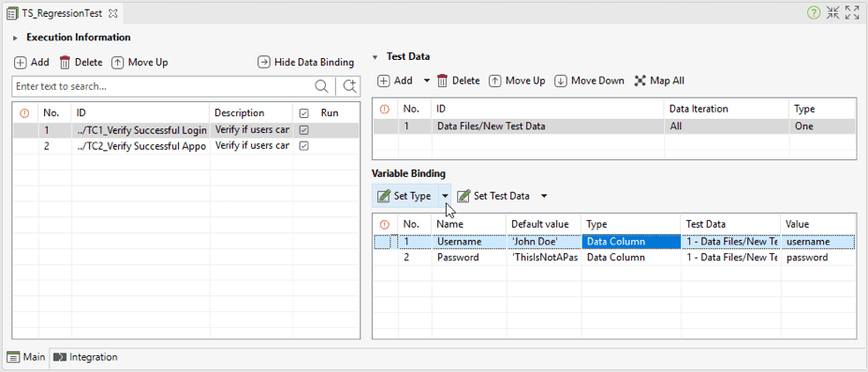Click the warning column header in Variable Binding table
Viewport: 868px width, 372px height.
tap(385, 225)
